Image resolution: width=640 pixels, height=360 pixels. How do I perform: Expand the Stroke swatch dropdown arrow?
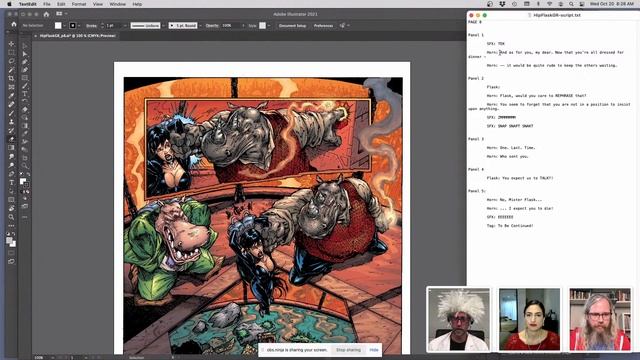tap(79, 25)
